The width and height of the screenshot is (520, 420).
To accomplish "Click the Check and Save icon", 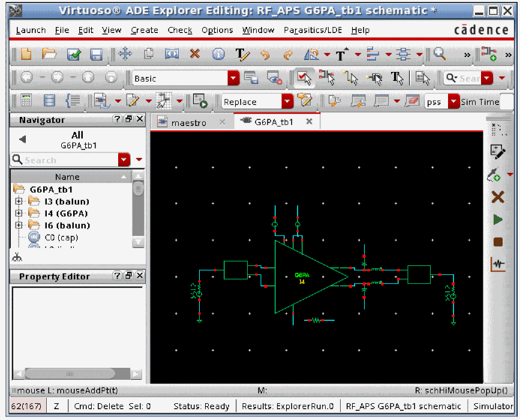I will pyautogui.click(x=74, y=55).
